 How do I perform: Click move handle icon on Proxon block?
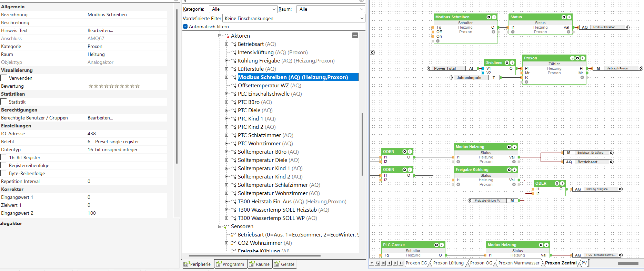pos(572,58)
